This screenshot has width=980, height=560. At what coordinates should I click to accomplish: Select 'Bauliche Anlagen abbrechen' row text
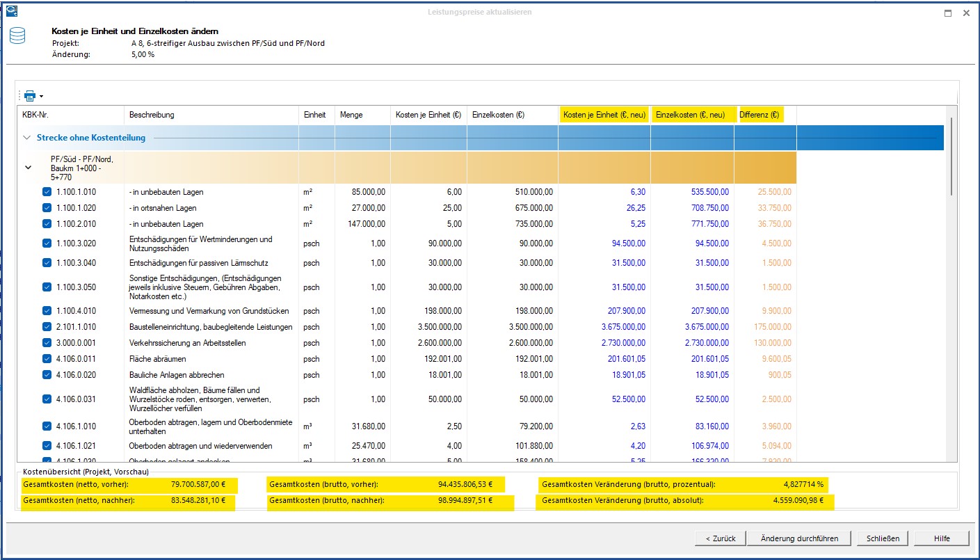tap(177, 375)
